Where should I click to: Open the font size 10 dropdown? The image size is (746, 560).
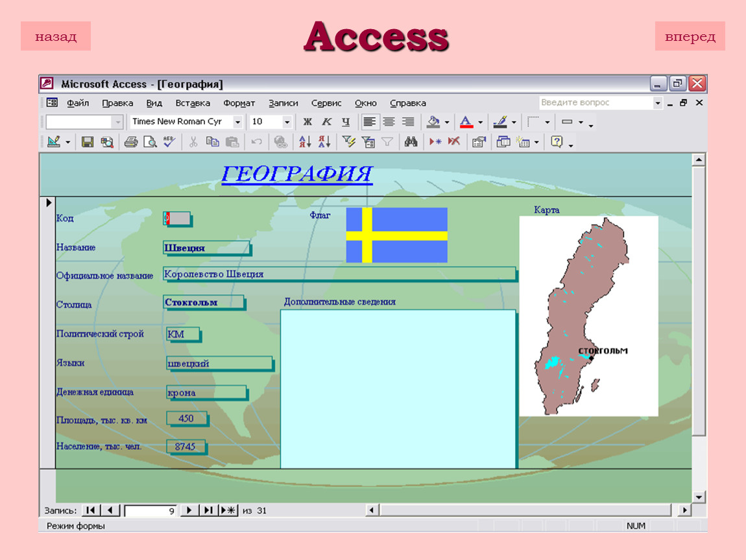(x=287, y=122)
